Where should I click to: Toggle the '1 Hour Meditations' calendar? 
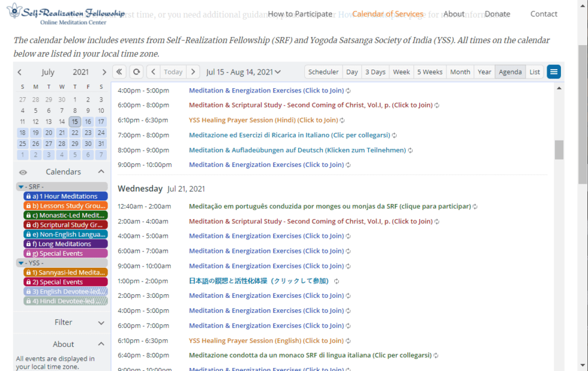(65, 196)
